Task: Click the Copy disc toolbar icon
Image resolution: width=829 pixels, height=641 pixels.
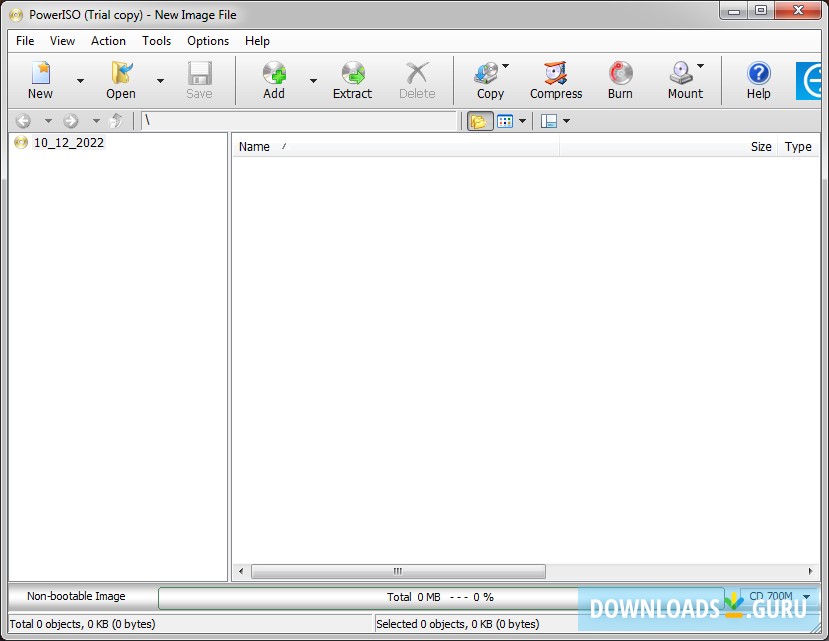Action: coord(486,74)
